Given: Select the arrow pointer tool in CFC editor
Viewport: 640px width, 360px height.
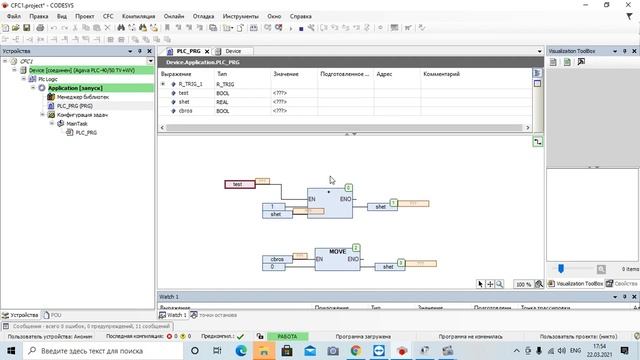Looking at the screenshot, I should point(480,284).
